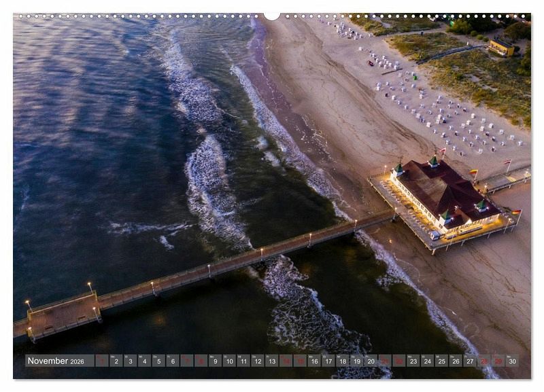Click the beach chairs cluster on sand

[442, 115]
